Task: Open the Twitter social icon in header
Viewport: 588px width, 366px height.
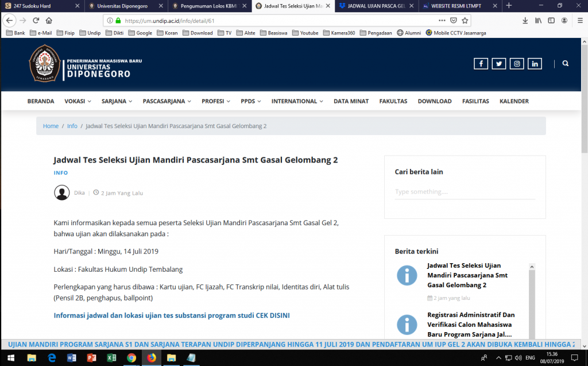Action: pos(499,64)
